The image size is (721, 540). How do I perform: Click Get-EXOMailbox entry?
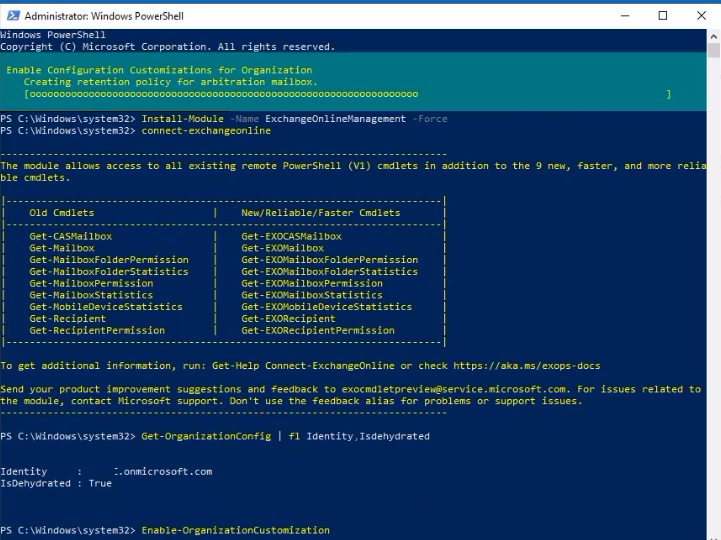pos(282,248)
